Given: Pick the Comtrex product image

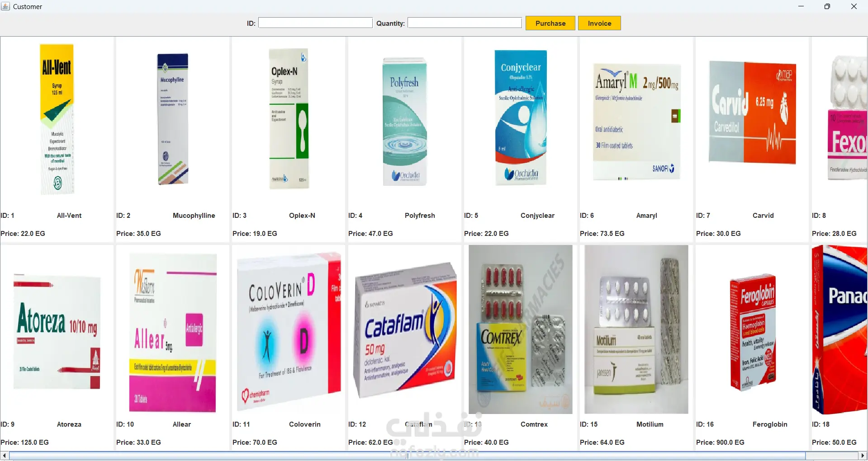Looking at the screenshot, I should pos(521,329).
